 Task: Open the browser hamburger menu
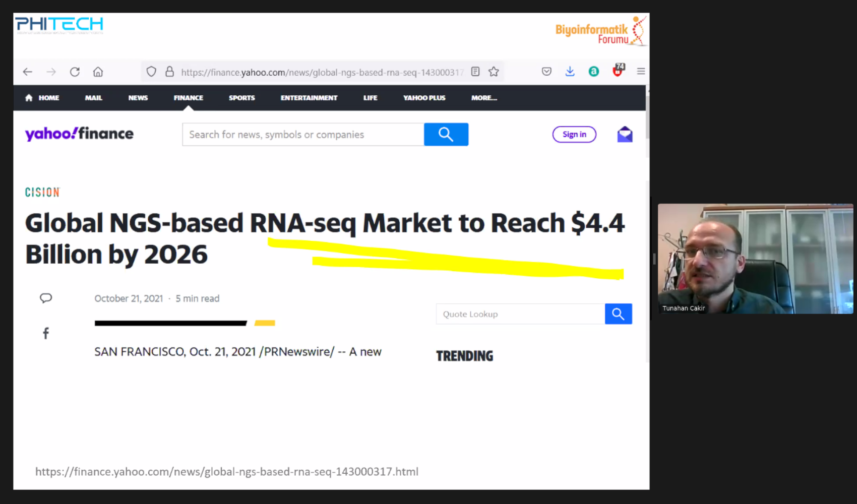pos(641,72)
